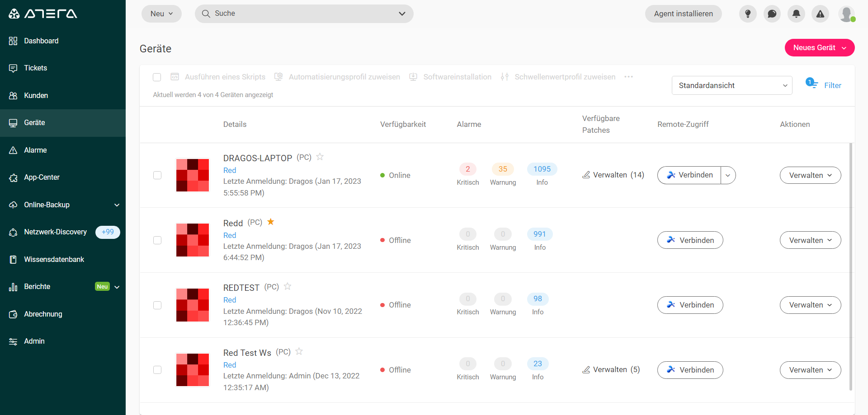The height and width of the screenshot is (415, 868).
Task: Open the notifications bell icon
Action: [x=796, y=14]
